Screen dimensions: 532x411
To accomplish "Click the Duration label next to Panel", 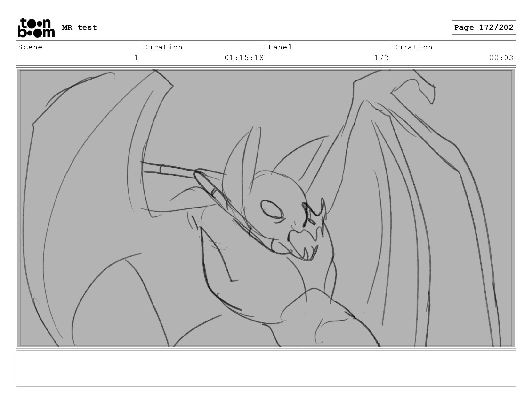I will (x=413, y=47).
